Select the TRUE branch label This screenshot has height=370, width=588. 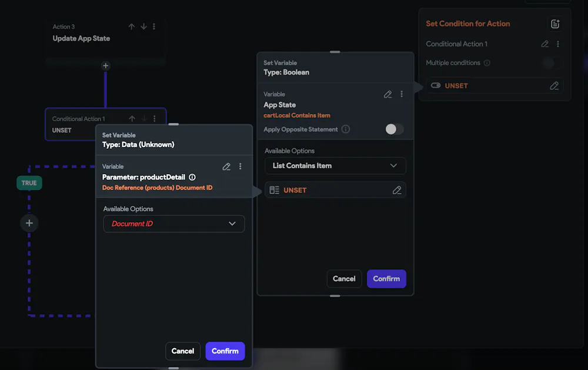tap(29, 183)
